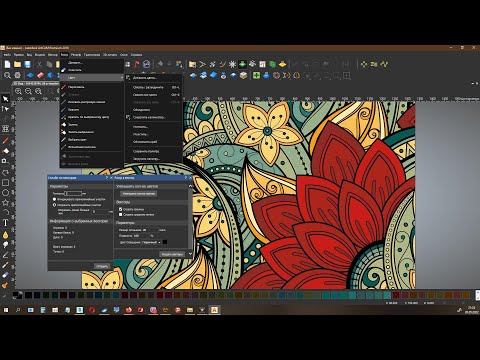Click the bottom-right button of the left dialog
This screenshot has width=480, height=360.
[102, 266]
